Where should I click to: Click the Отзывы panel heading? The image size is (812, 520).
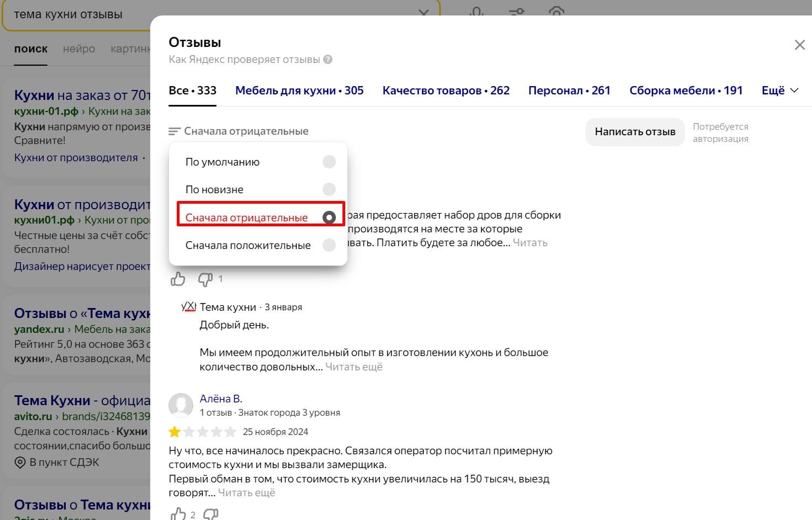tap(195, 43)
